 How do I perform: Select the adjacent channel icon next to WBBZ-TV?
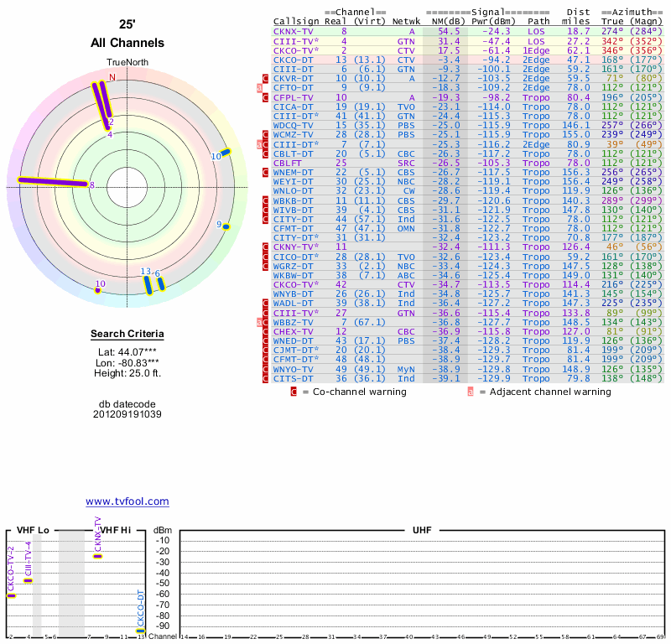tap(260, 322)
